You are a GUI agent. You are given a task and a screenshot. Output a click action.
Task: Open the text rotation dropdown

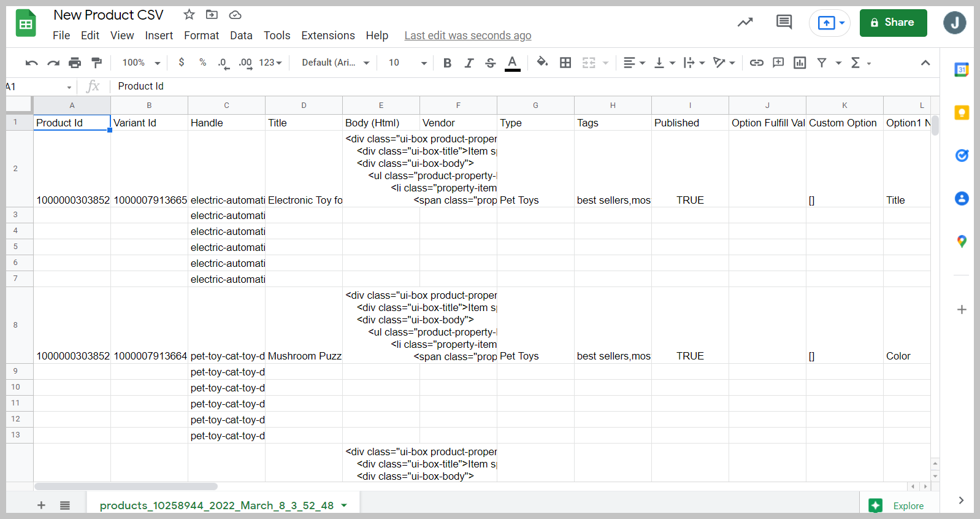coord(724,63)
